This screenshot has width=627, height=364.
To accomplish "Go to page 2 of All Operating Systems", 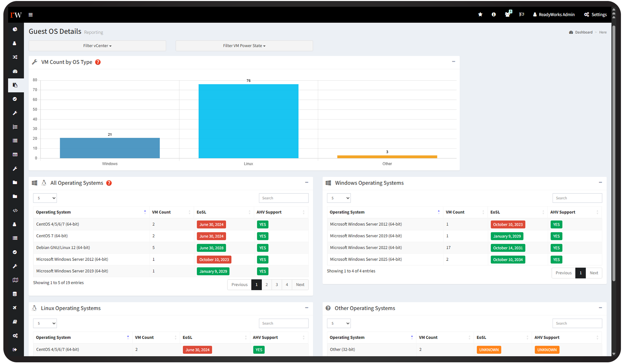I will tap(267, 285).
